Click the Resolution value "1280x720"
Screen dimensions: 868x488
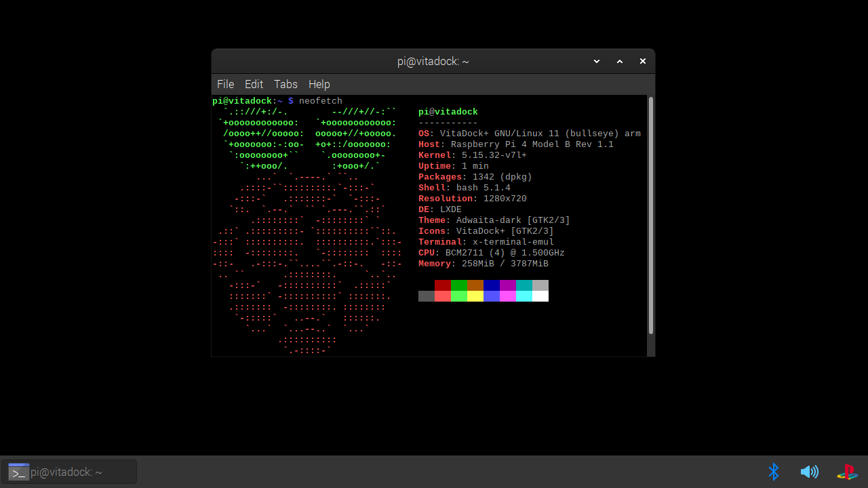coord(505,199)
